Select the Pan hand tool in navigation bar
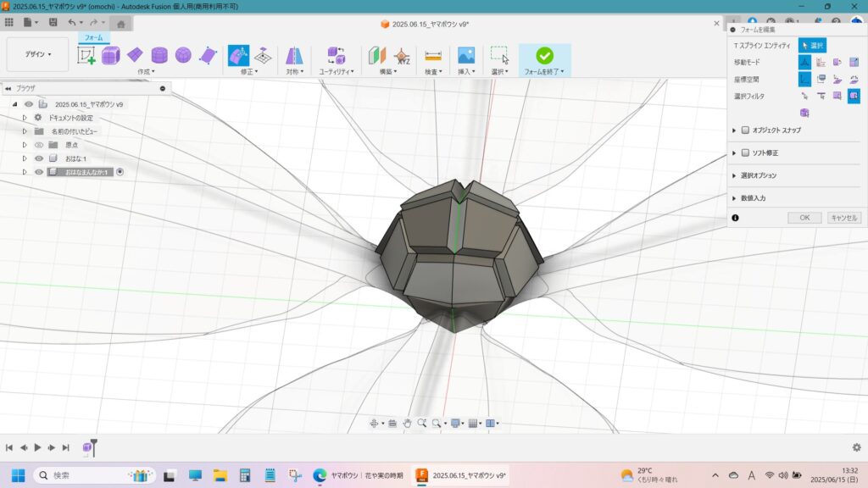The image size is (868, 488). pyautogui.click(x=407, y=423)
